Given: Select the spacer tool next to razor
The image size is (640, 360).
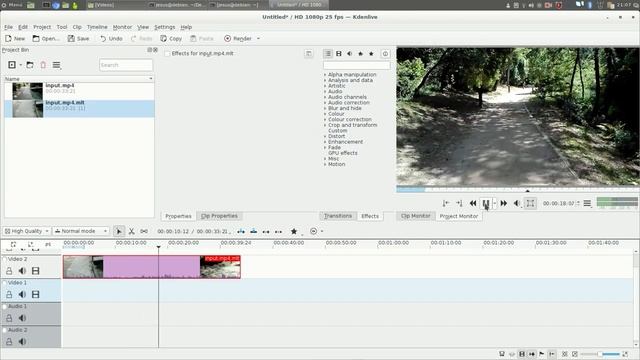Looking at the screenshot, I should click(x=144, y=231).
